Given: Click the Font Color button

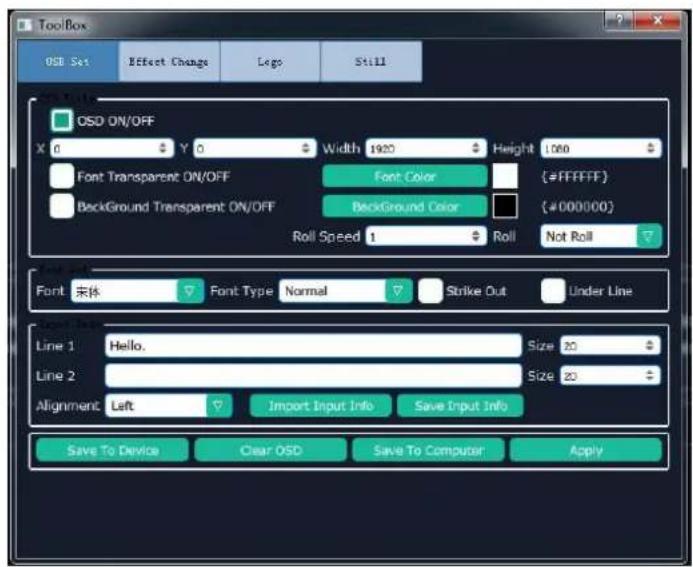Looking at the screenshot, I should 405,177.
